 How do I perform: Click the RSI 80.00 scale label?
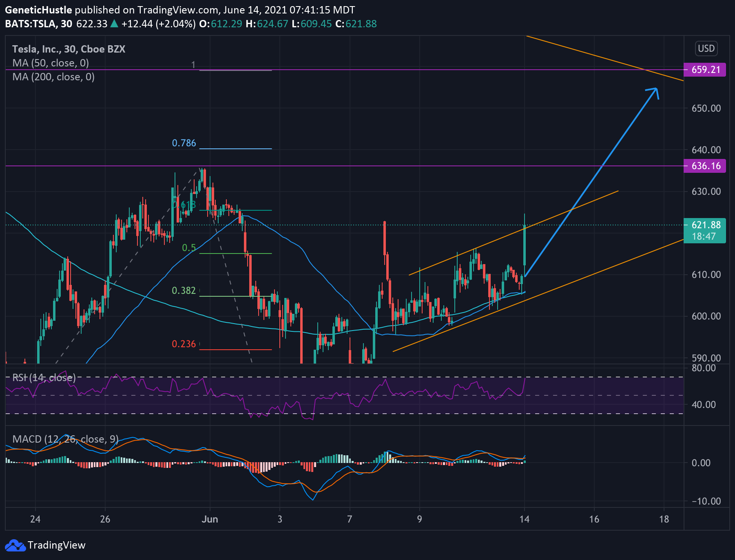(704, 368)
